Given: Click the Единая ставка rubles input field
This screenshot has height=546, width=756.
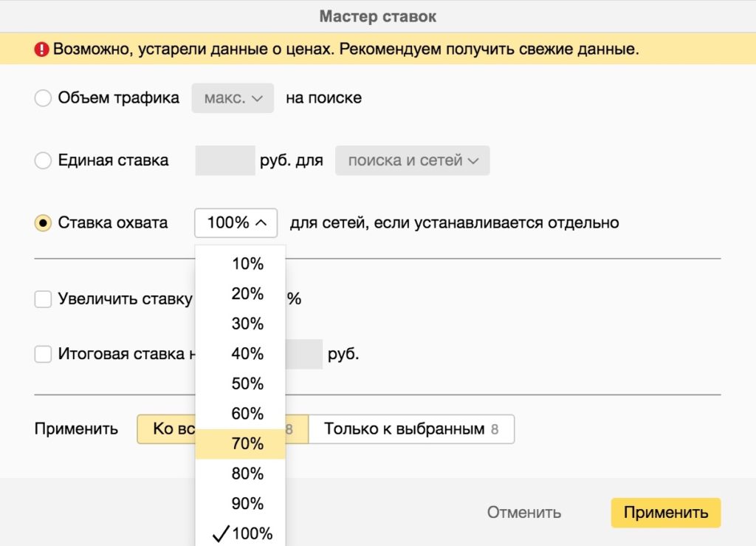Looking at the screenshot, I should coord(224,160).
